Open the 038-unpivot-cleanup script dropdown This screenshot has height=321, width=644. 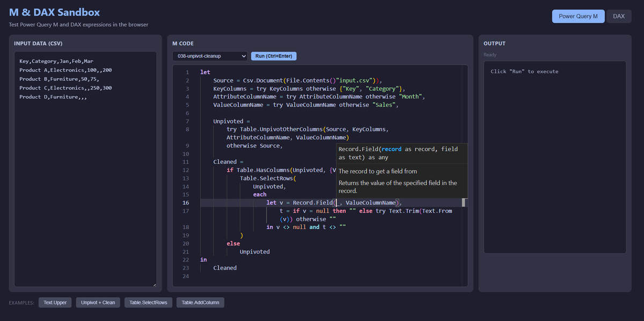pos(210,56)
